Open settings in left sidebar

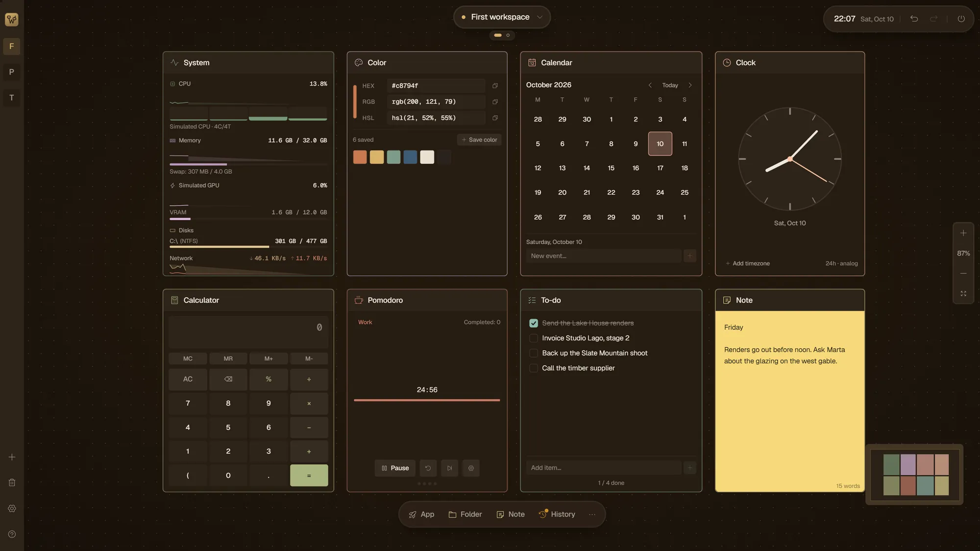12,508
